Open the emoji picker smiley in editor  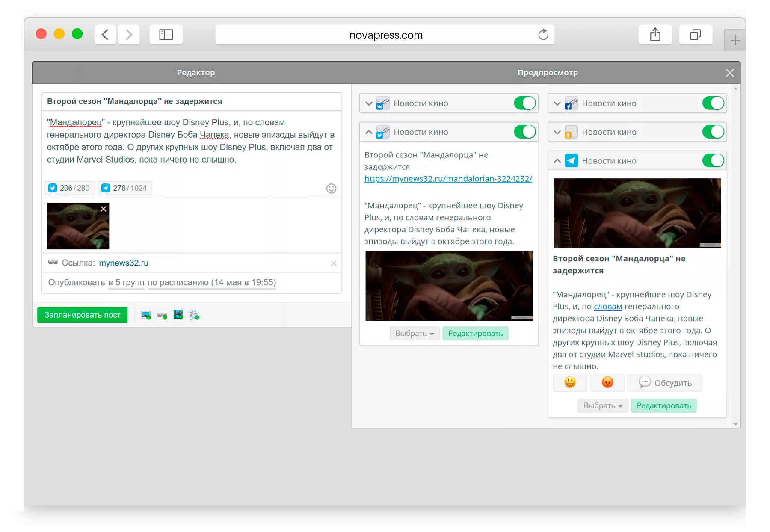[331, 189]
